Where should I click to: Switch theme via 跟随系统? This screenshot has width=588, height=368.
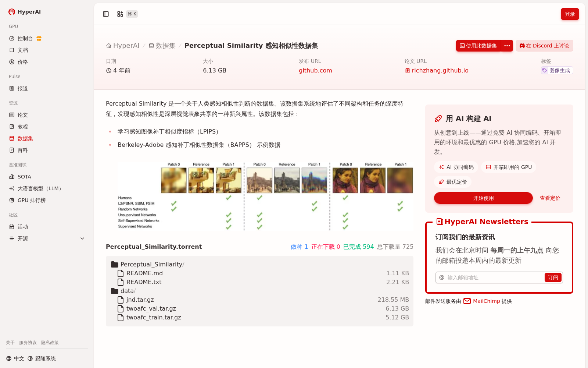(x=42, y=358)
